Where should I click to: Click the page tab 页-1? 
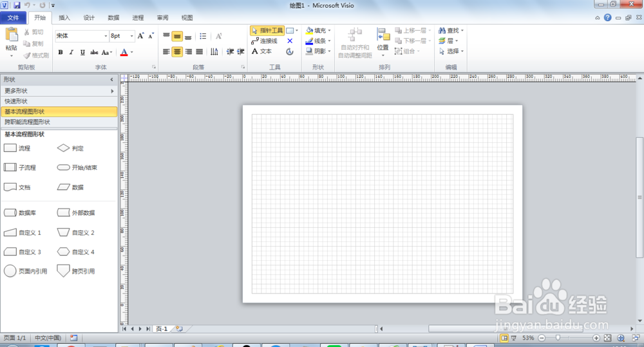pos(162,329)
